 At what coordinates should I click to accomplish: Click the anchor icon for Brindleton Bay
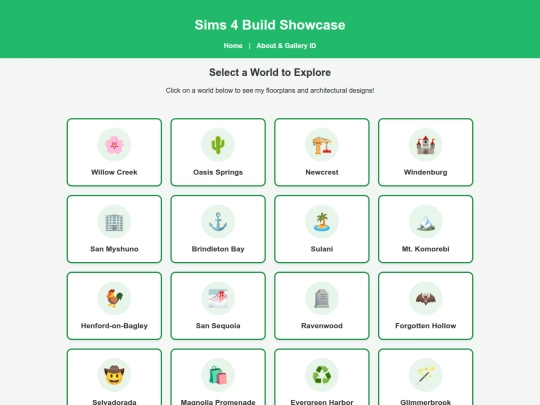(218, 221)
